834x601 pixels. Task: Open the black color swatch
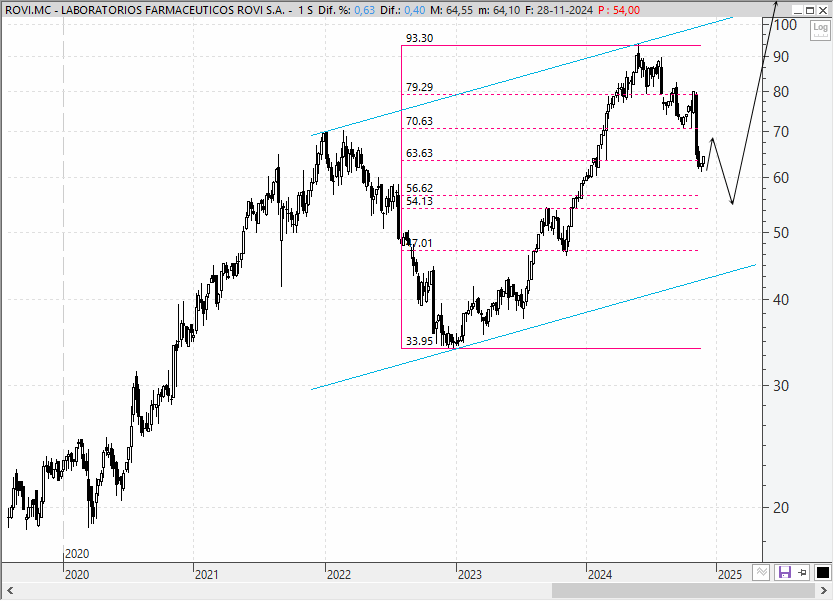tap(822, 573)
